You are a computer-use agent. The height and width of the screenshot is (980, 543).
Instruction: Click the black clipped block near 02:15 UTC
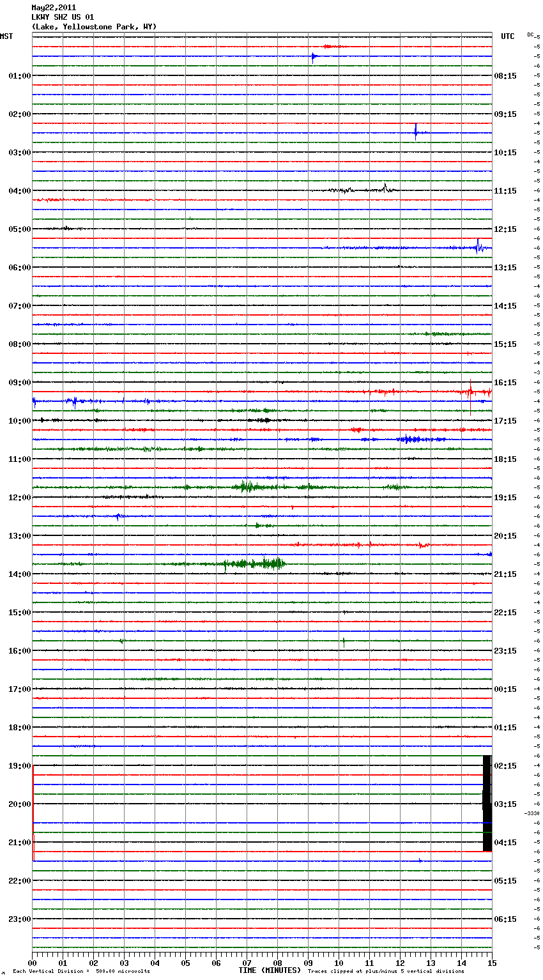pyautogui.click(x=487, y=803)
